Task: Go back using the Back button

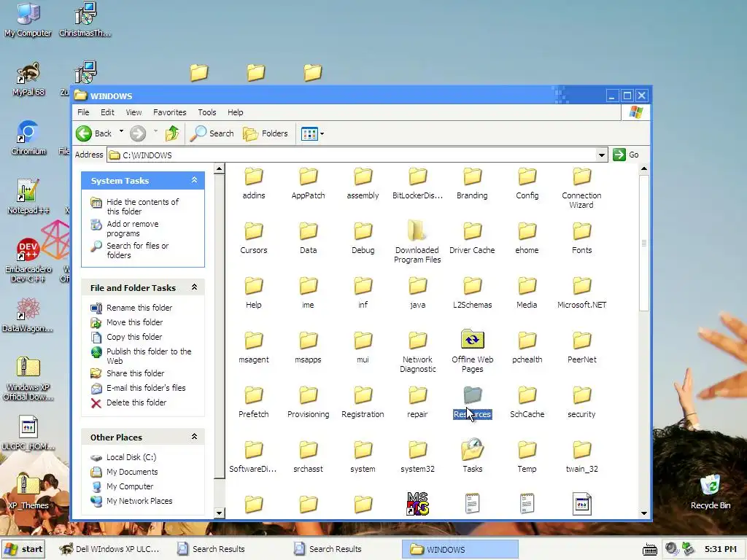Action: [94, 133]
